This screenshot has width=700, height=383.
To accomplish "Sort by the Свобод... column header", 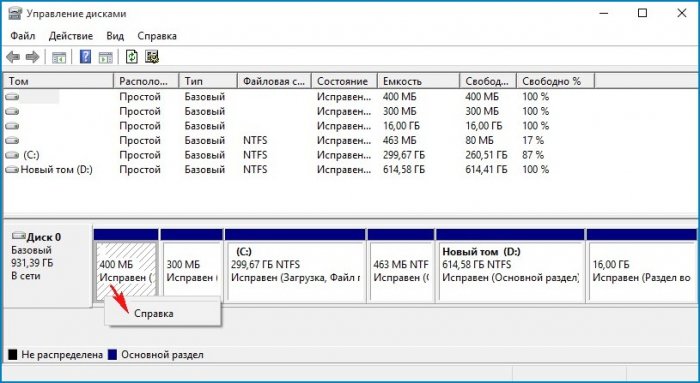I will point(488,81).
